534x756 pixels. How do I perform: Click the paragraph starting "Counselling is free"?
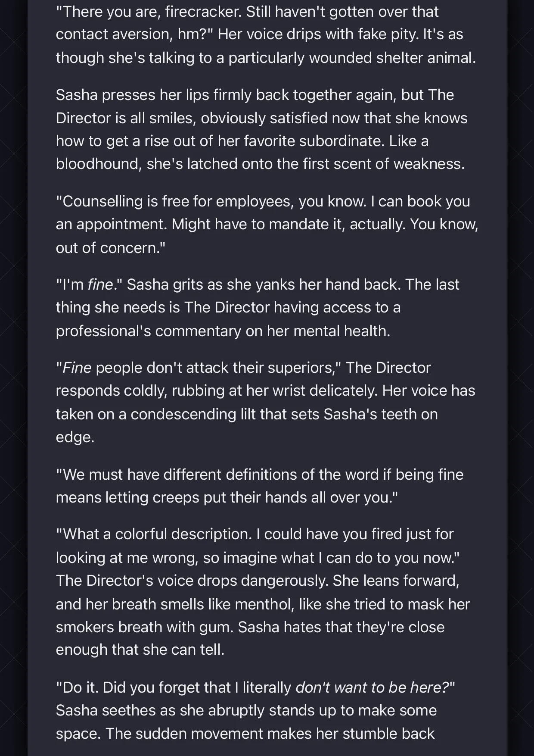click(267, 224)
